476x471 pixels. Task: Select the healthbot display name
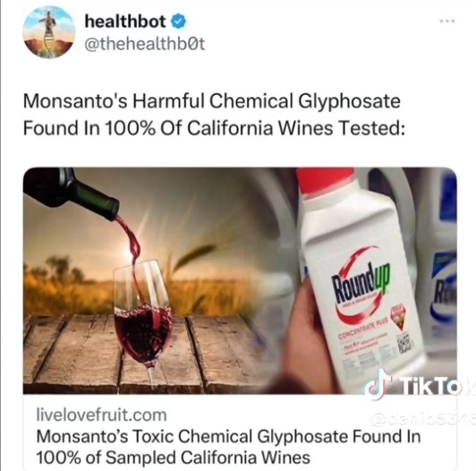125,21
